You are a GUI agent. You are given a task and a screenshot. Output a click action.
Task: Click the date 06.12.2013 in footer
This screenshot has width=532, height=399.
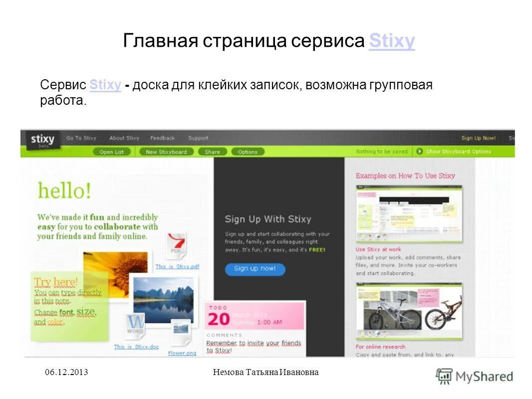click(x=66, y=372)
